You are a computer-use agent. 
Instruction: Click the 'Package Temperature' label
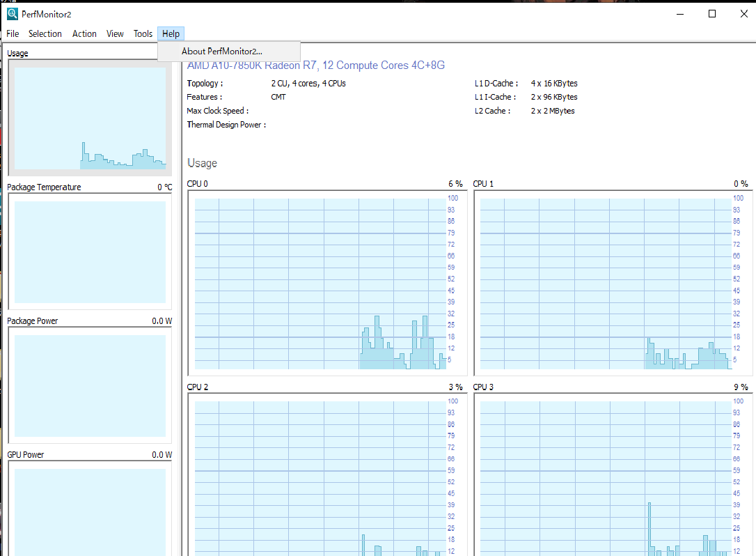tap(44, 187)
